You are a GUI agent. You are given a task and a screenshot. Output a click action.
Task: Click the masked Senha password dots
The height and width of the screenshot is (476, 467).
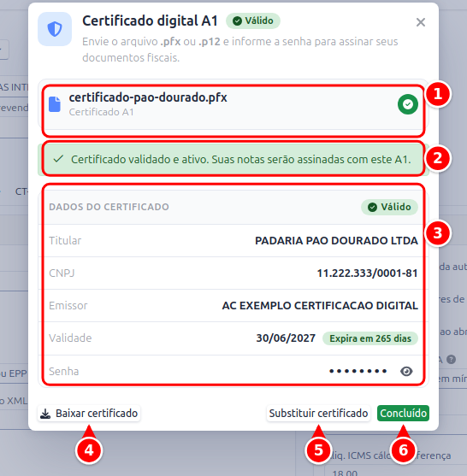(x=358, y=371)
